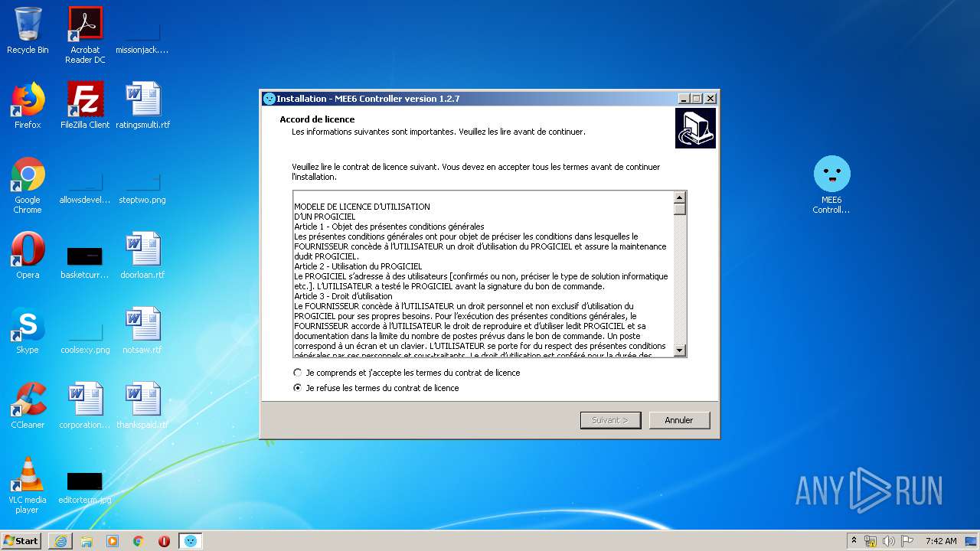Image resolution: width=980 pixels, height=551 pixels.
Task: Click the installer title bar MEE6 icon
Action: pos(269,99)
